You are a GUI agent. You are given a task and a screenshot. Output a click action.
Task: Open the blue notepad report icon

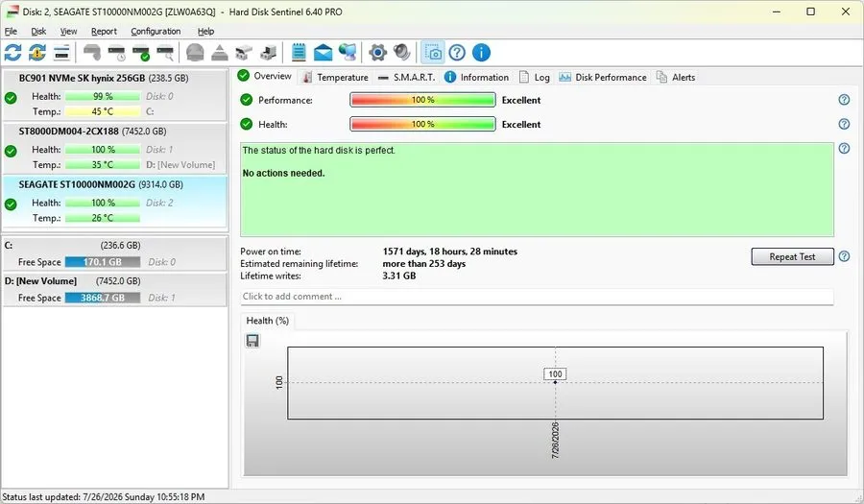(x=299, y=53)
